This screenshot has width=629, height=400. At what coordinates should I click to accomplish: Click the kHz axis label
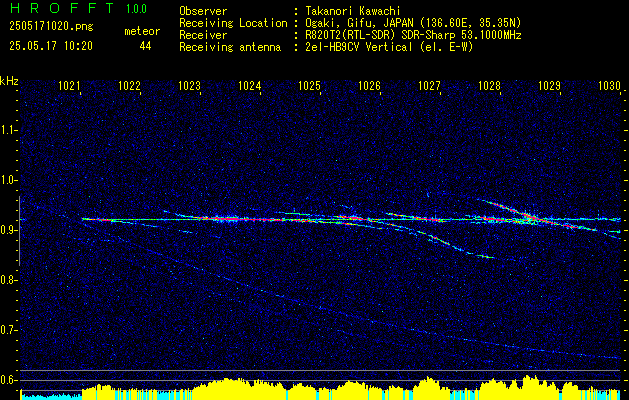pos(9,81)
